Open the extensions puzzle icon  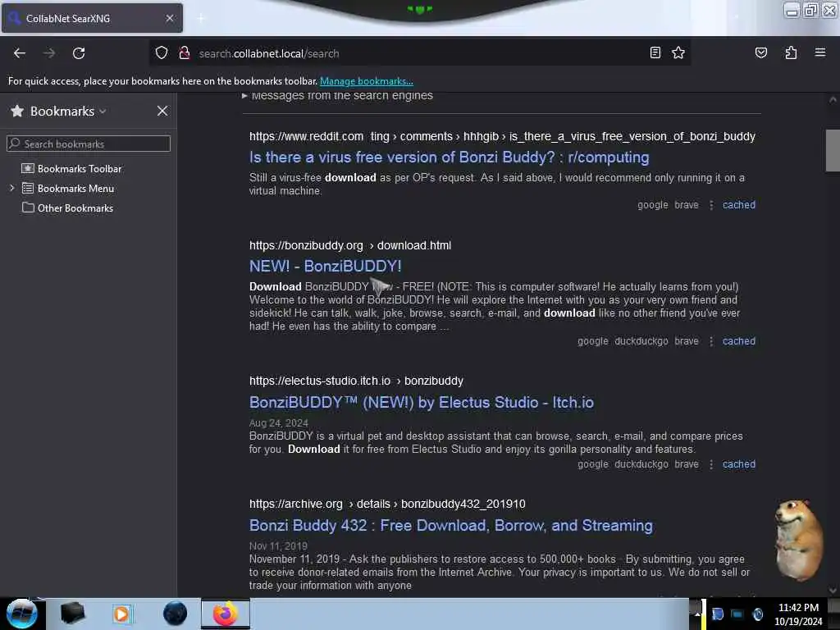[x=791, y=52]
